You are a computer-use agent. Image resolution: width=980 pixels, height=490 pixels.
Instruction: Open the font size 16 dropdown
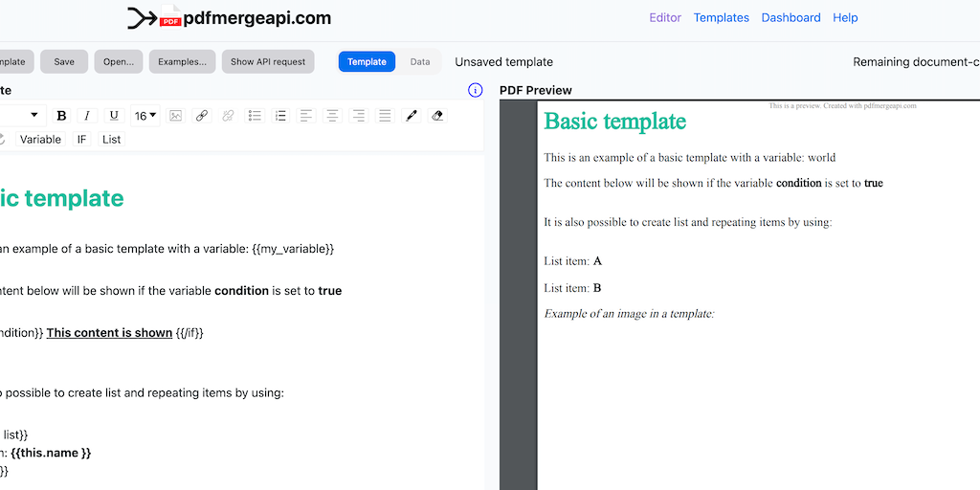(x=145, y=116)
